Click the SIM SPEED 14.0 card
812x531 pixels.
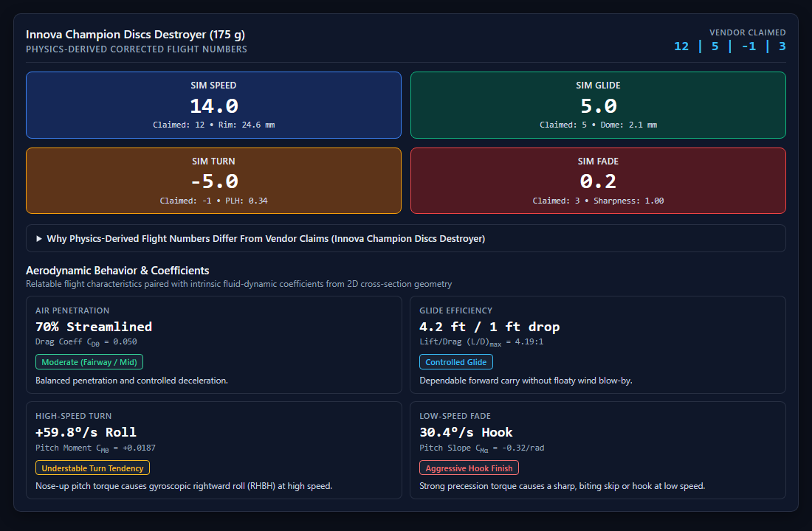pyautogui.click(x=213, y=105)
